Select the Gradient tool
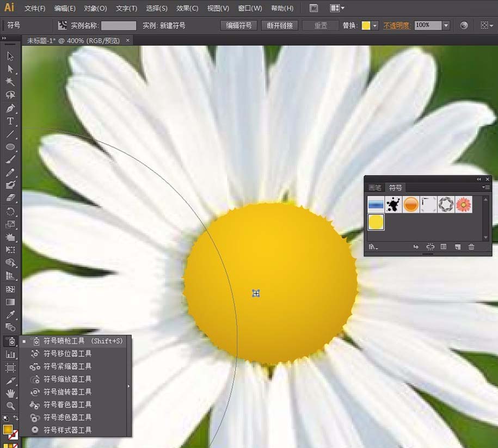Image resolution: width=498 pixels, height=448 pixels. [10, 302]
